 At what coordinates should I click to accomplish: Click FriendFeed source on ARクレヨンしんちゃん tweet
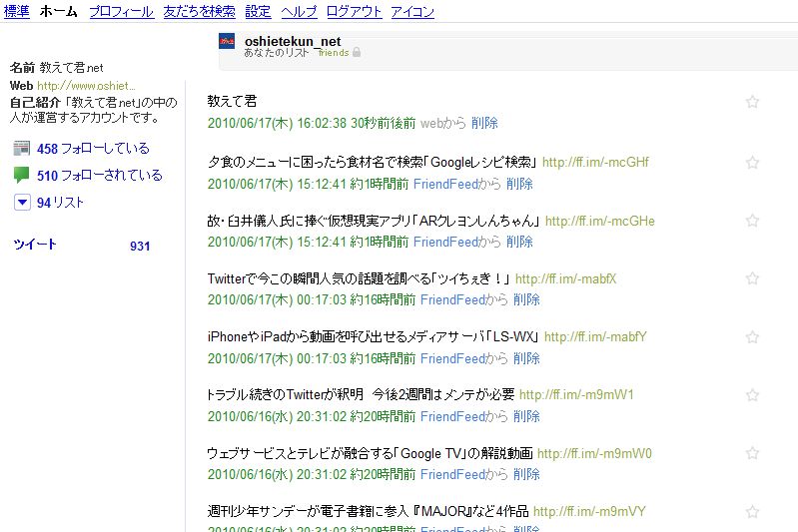tap(445, 242)
